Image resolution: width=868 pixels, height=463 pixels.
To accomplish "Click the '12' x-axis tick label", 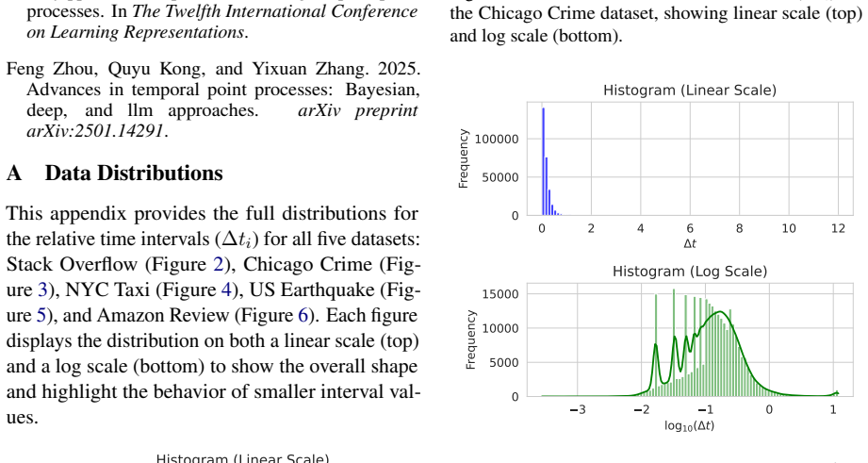I will point(838,228).
